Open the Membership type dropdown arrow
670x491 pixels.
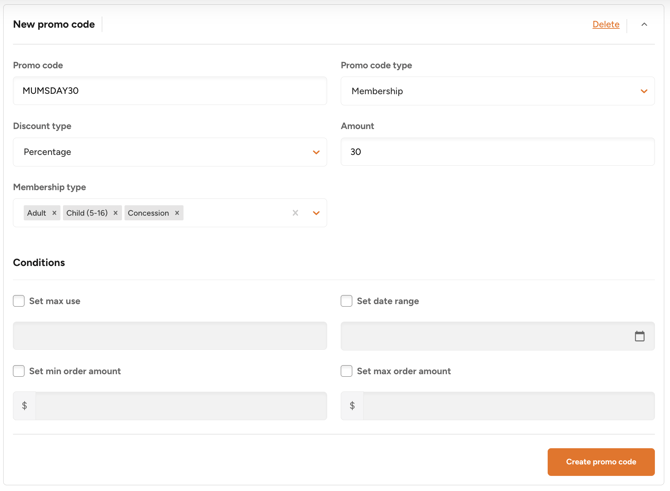click(316, 213)
